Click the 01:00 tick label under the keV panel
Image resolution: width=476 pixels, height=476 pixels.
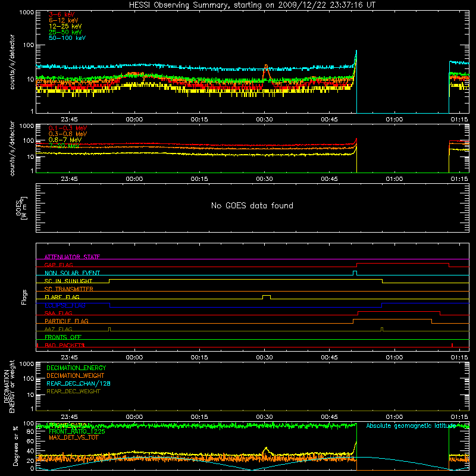click(394, 120)
